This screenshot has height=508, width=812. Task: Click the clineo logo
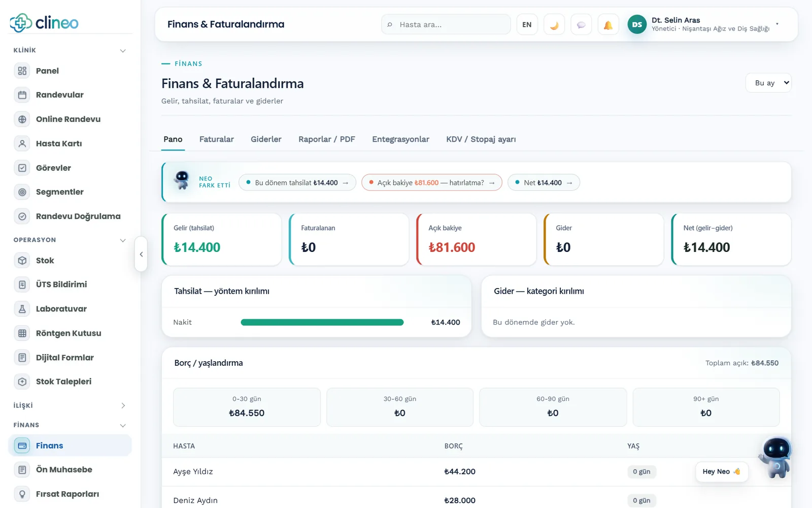click(44, 22)
